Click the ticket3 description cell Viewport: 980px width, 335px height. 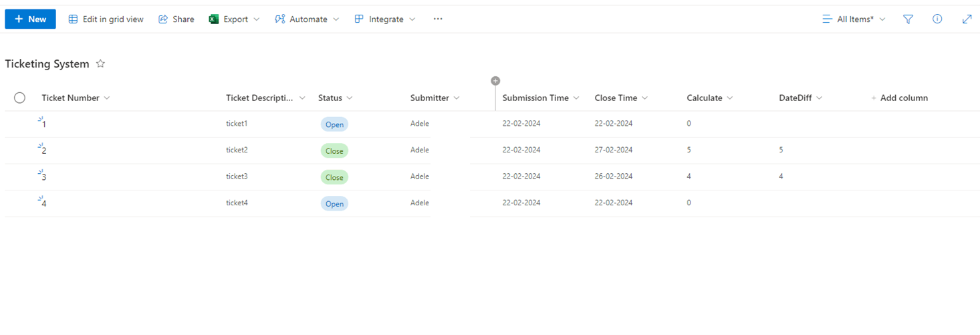click(x=237, y=177)
